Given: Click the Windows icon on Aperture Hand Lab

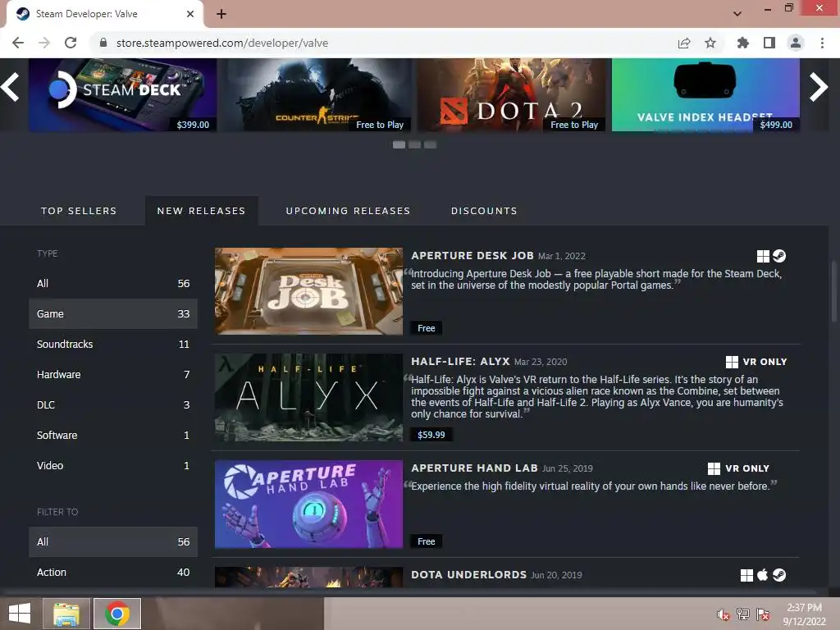Looking at the screenshot, I should [714, 468].
